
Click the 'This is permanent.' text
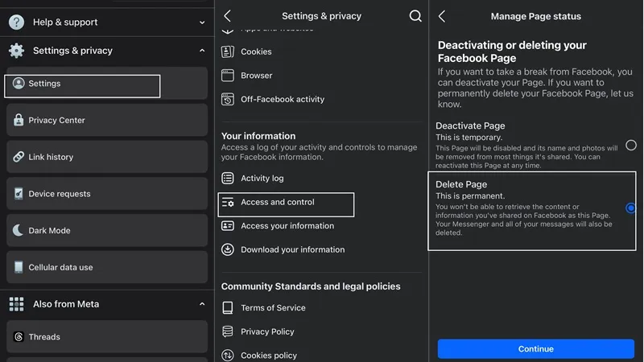click(x=470, y=195)
